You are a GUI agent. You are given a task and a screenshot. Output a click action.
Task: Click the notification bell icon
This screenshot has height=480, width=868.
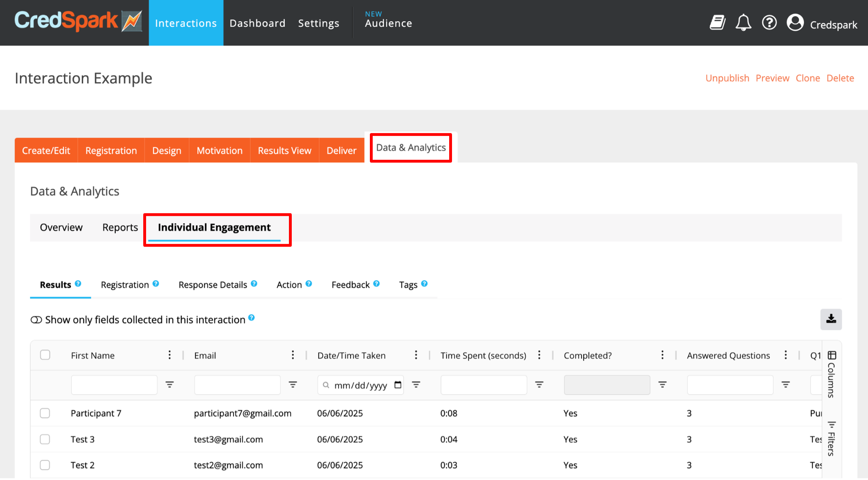click(x=743, y=23)
